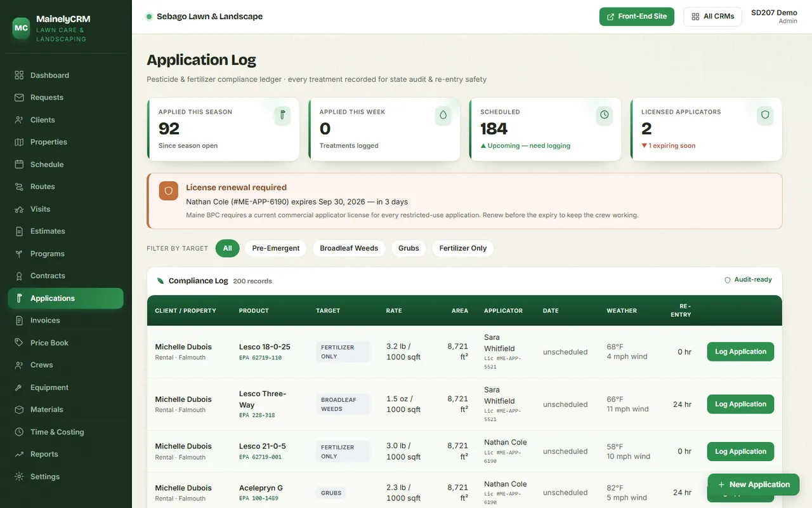The width and height of the screenshot is (812, 508).
Task: Click the Invoices receipt icon
Action: [19, 320]
